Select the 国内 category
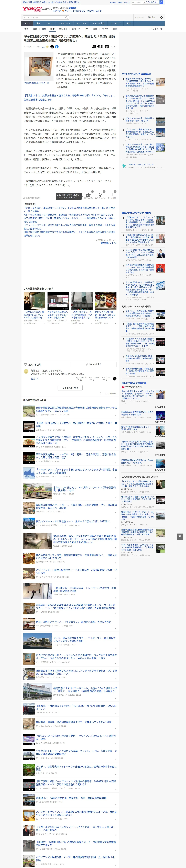The width and height of the screenshot is (186, 868). click(35, 29)
